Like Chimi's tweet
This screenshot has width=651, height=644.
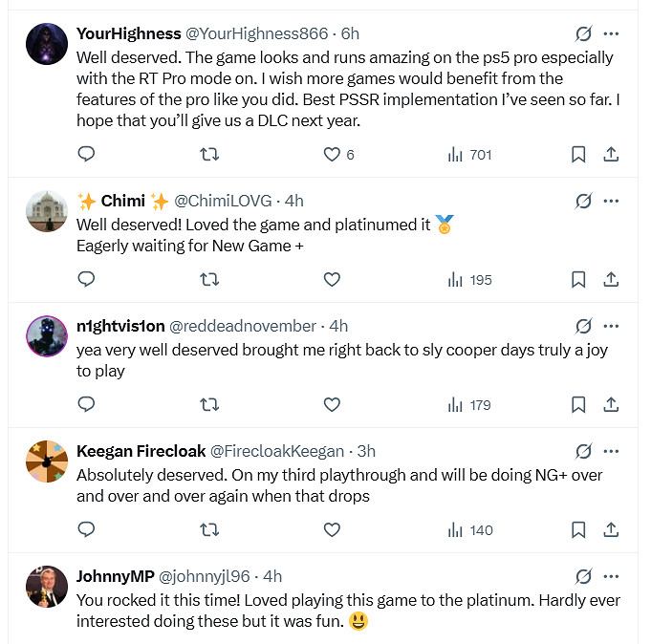point(333,279)
